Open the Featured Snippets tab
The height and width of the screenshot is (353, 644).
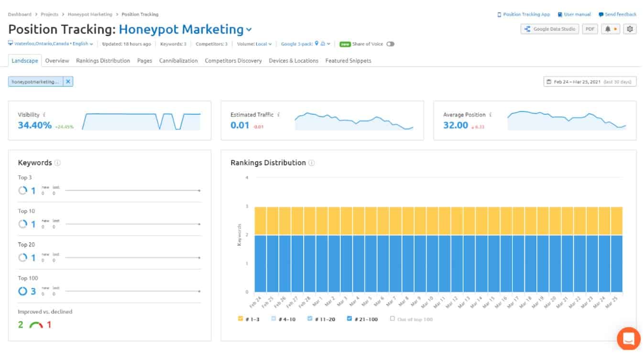coord(348,61)
